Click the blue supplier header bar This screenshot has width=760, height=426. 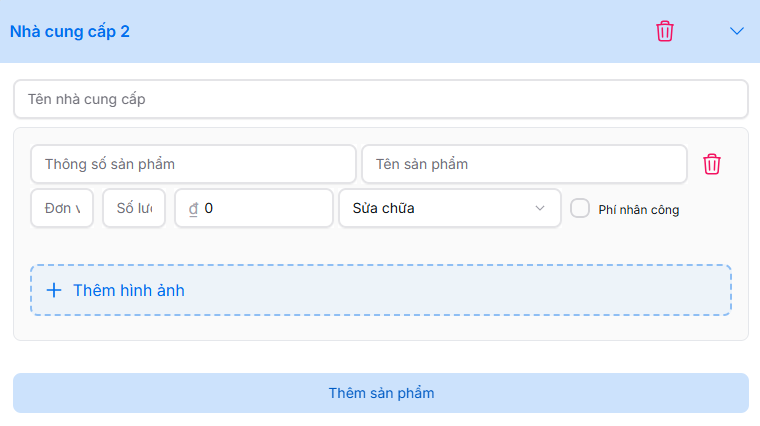400,31
